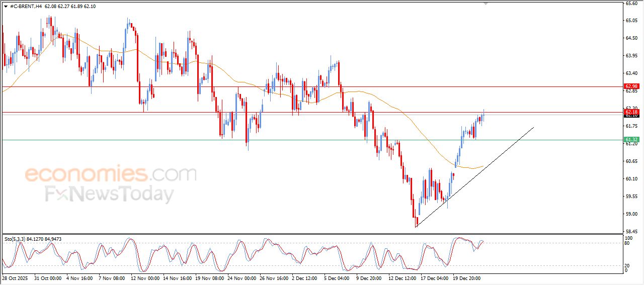The image size is (644, 285).
Task: Click the 58.45 price axis value
Action: tap(631, 232)
